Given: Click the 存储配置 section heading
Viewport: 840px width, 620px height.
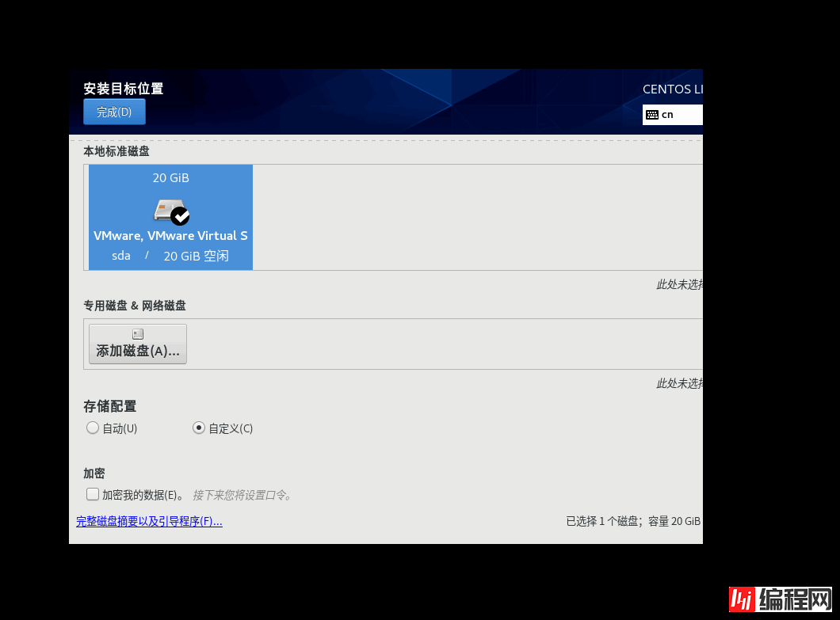Looking at the screenshot, I should 110,406.
